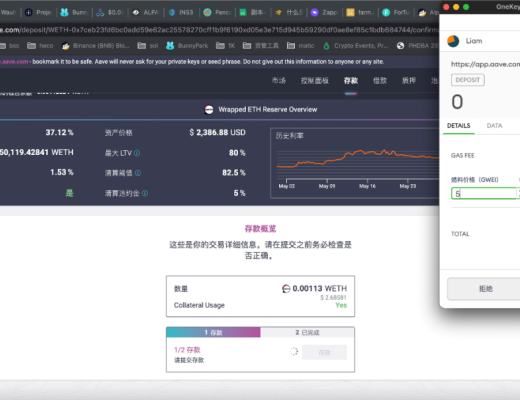Image resolution: width=520 pixels, height=400 pixels.
Task: Open the sol bookmark folder
Action: [148, 45]
